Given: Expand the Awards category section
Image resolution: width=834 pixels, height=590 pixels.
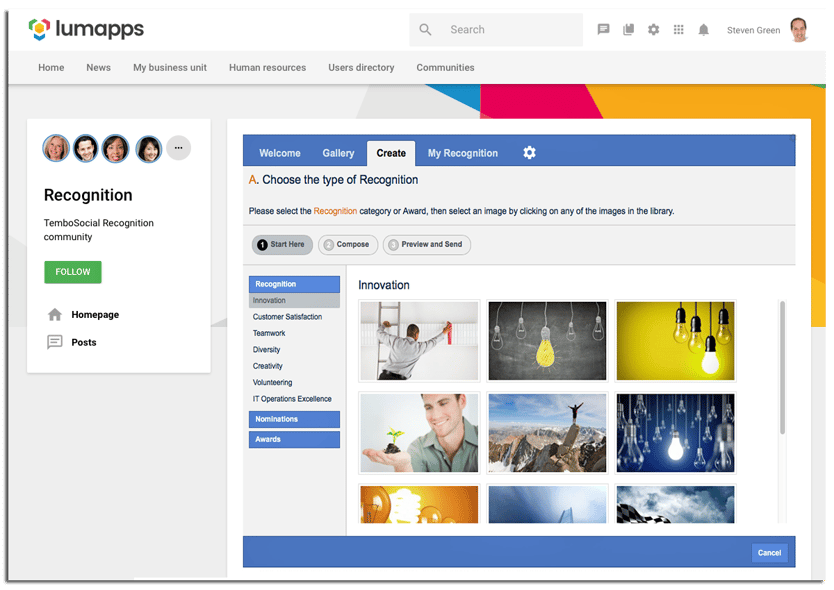Looking at the screenshot, I should [294, 439].
